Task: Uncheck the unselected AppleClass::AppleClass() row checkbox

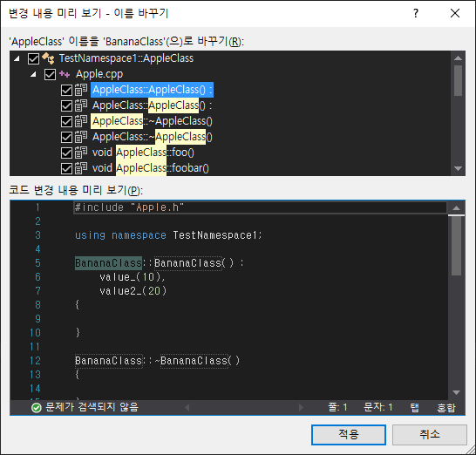Action: 66,105
